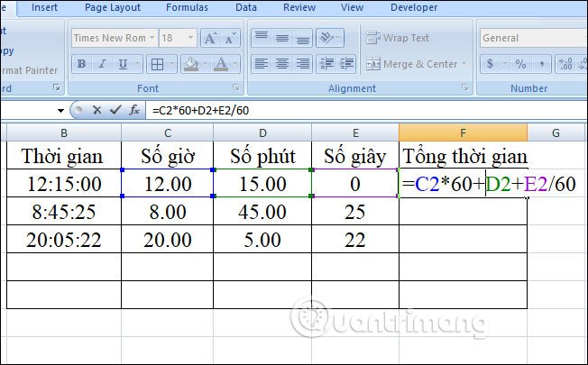Click the Center horizontal alignment icon

pyautogui.click(x=282, y=64)
